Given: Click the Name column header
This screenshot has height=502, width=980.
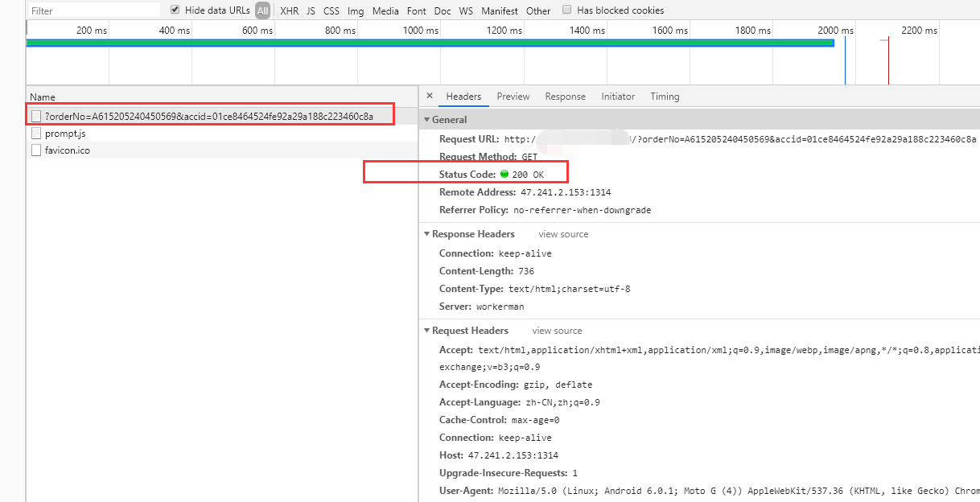Looking at the screenshot, I should pyautogui.click(x=222, y=97).
